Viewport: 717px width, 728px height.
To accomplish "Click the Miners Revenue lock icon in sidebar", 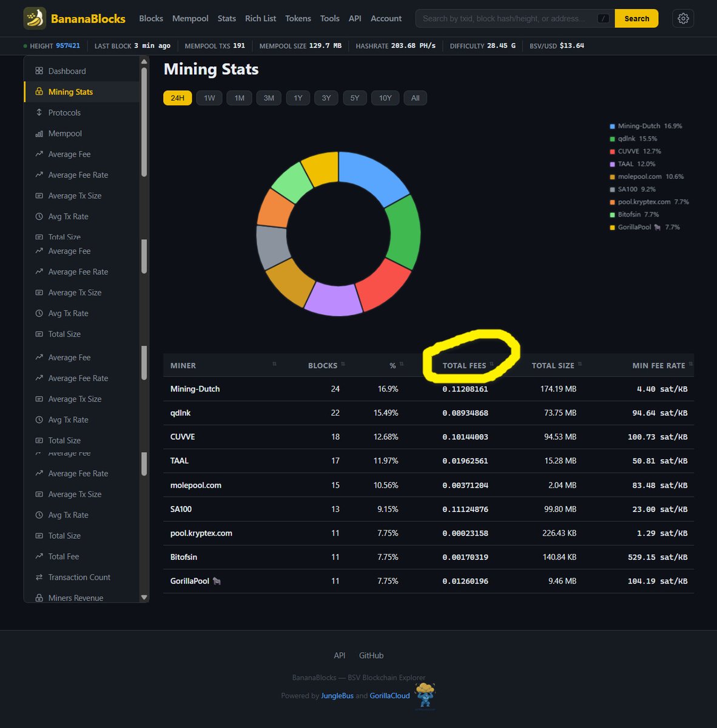I will [x=39, y=598].
